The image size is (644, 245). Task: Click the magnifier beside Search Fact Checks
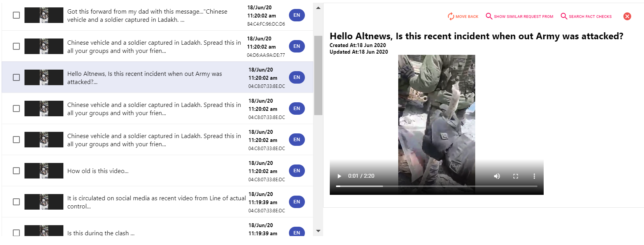pyautogui.click(x=563, y=16)
